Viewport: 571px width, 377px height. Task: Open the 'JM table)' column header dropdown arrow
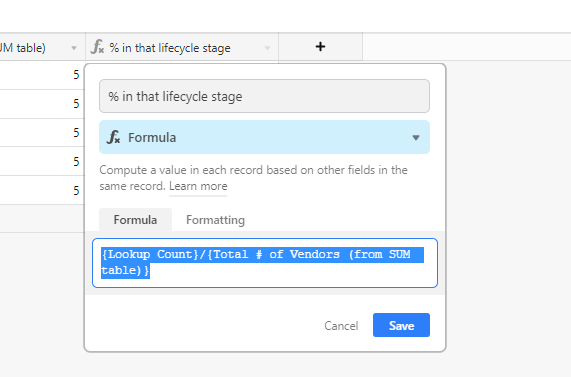[74, 48]
